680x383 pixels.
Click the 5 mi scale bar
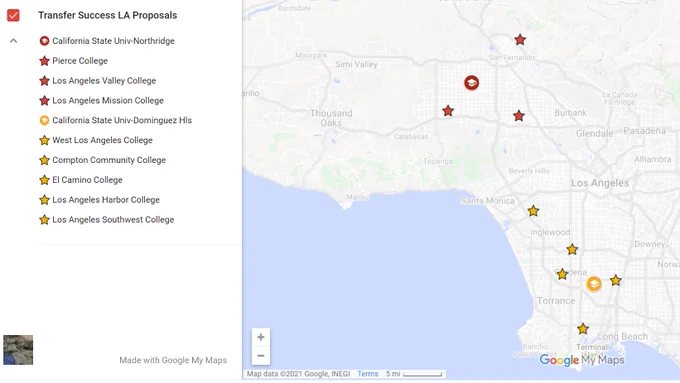tap(414, 373)
